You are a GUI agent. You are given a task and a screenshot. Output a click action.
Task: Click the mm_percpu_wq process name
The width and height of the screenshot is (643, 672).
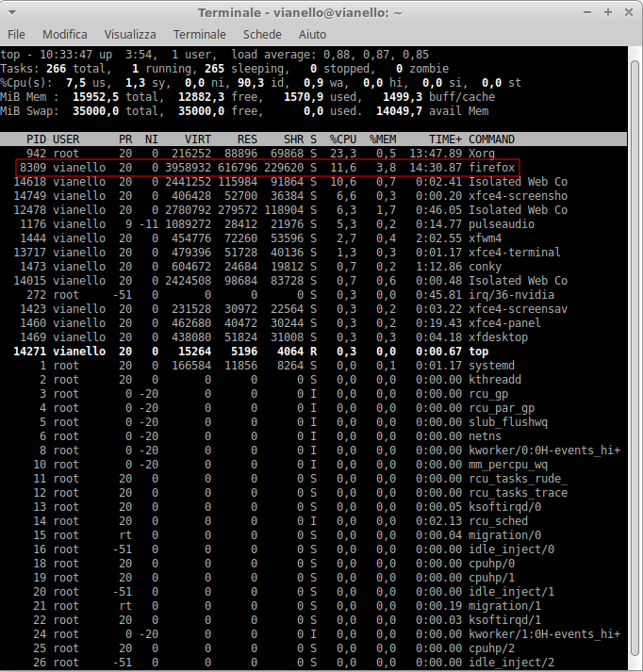pos(508,465)
